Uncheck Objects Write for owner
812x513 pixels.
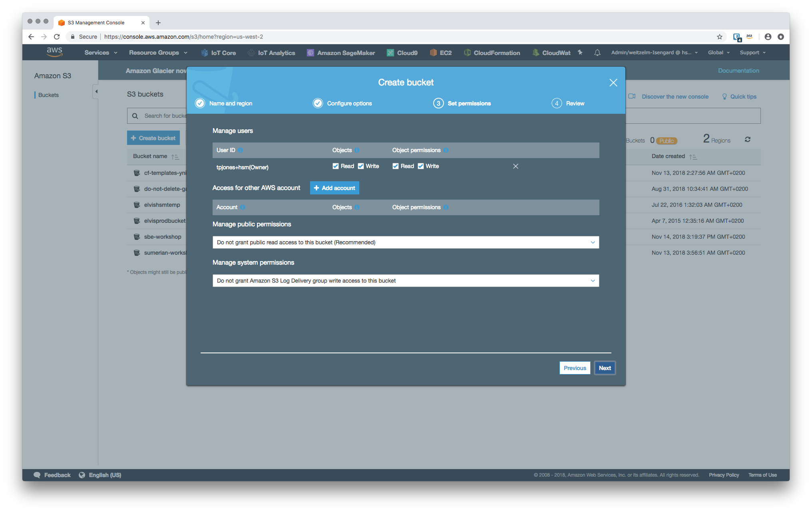pyautogui.click(x=361, y=166)
